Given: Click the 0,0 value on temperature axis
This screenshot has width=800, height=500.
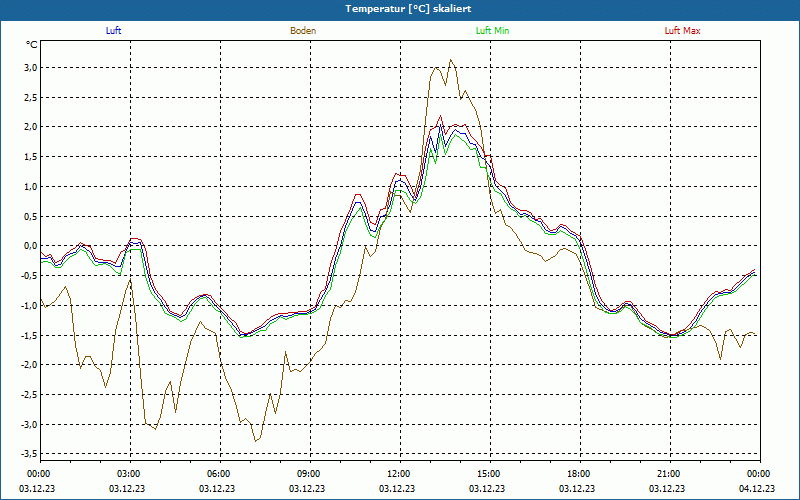Looking at the screenshot, I should click(x=30, y=246).
